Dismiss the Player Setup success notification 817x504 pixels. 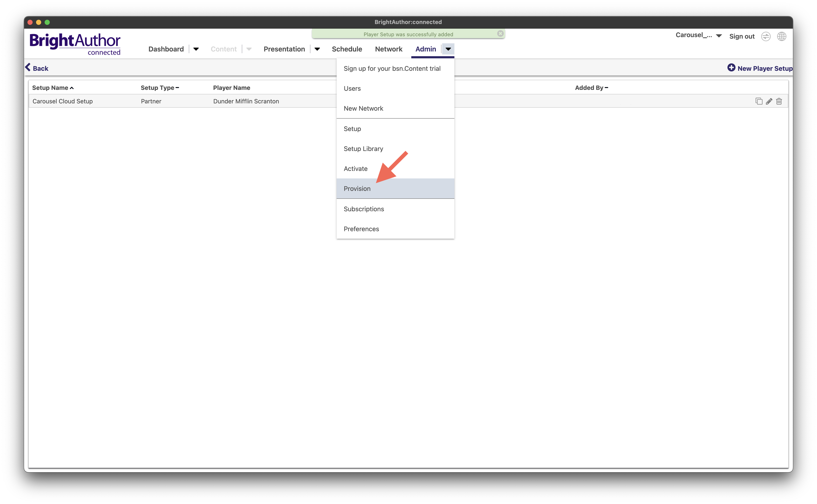500,34
